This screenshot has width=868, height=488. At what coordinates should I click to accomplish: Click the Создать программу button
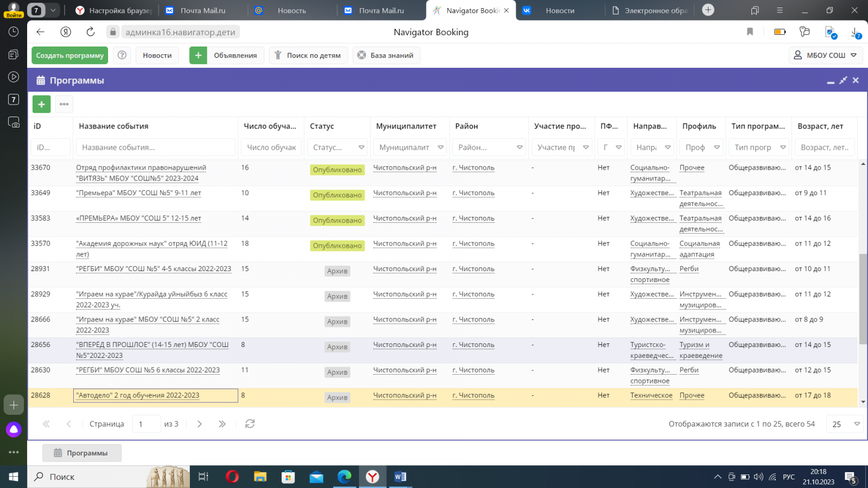[70, 55]
